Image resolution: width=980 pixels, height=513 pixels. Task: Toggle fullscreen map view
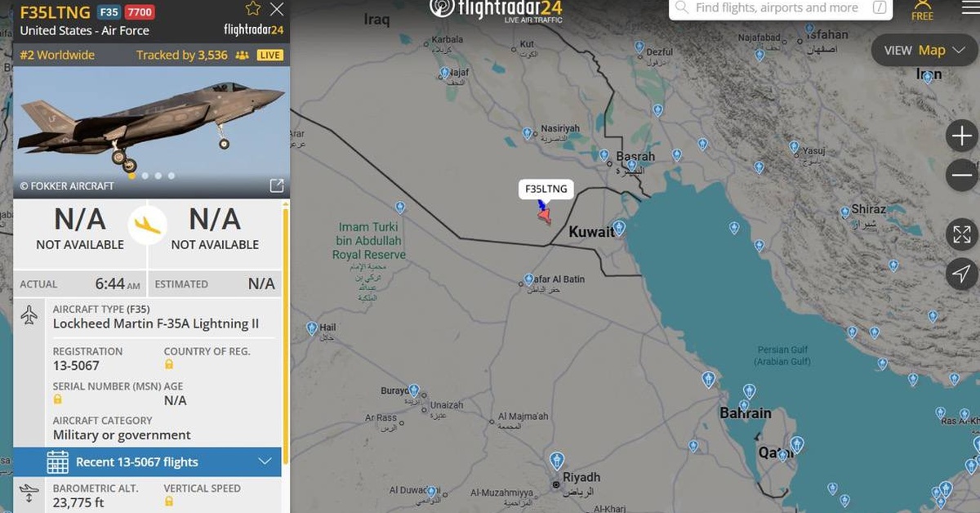962,234
